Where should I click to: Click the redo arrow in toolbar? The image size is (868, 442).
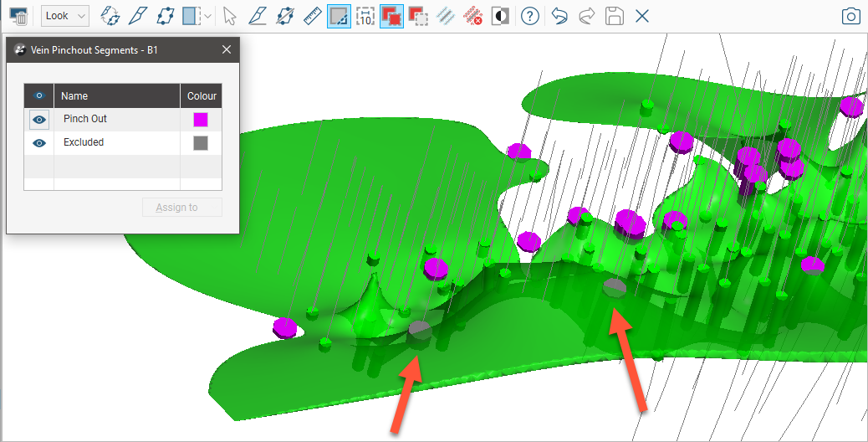point(586,16)
